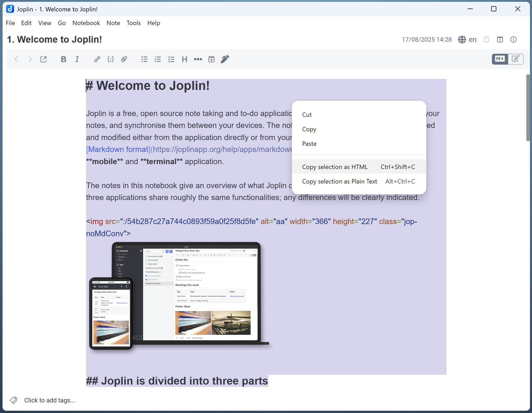Insert bulleted list
This screenshot has width=532, height=413.
click(144, 59)
